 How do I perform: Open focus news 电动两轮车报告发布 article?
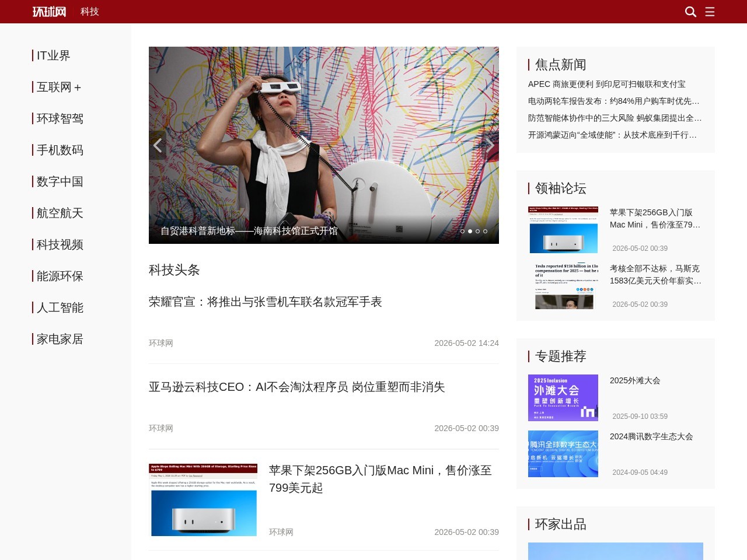pos(614,101)
